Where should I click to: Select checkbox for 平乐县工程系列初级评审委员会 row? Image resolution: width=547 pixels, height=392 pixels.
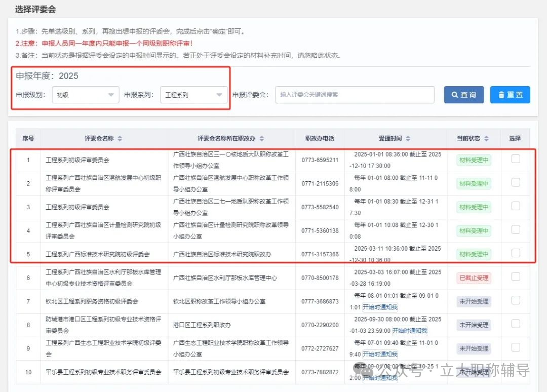515,372
